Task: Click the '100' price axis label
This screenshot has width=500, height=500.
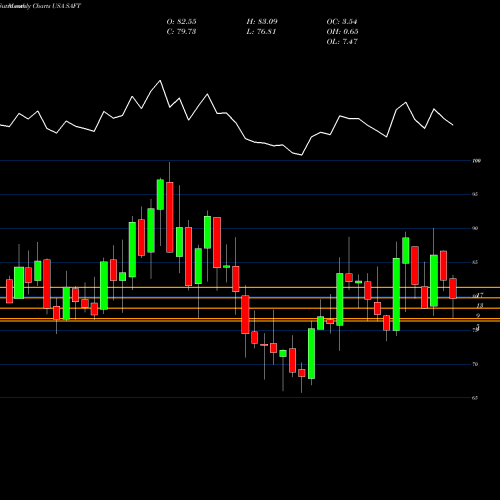Action: click(x=477, y=161)
